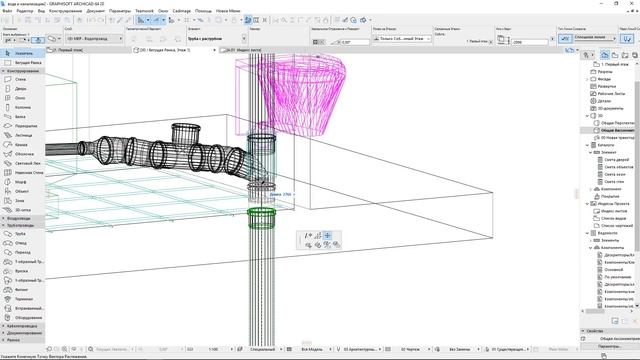Select the Дверь door tool
Viewport: 640px width, 360px height.
22,89
